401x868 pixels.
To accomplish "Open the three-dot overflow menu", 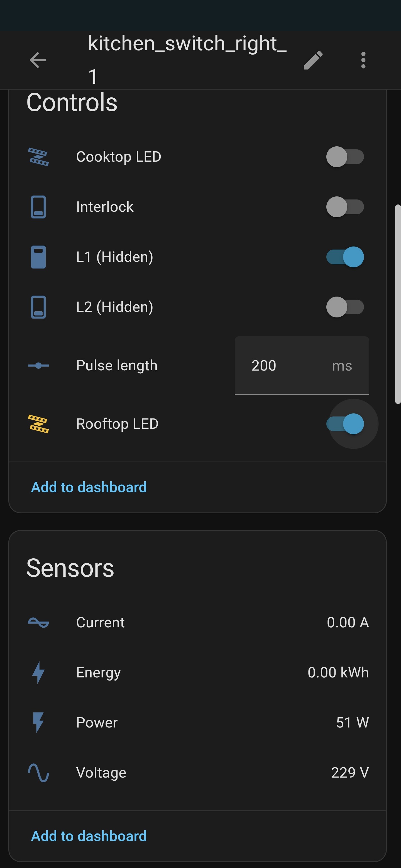I will point(363,60).
